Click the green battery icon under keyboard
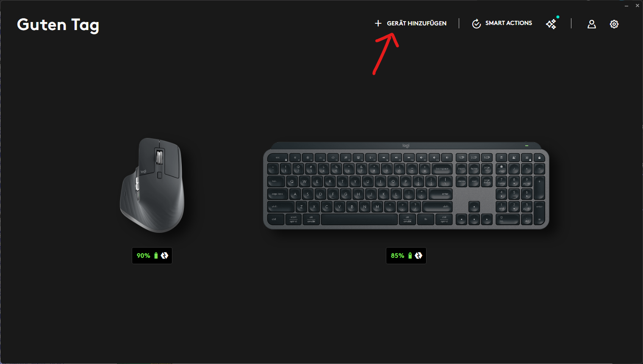The image size is (643, 364). pos(410,256)
